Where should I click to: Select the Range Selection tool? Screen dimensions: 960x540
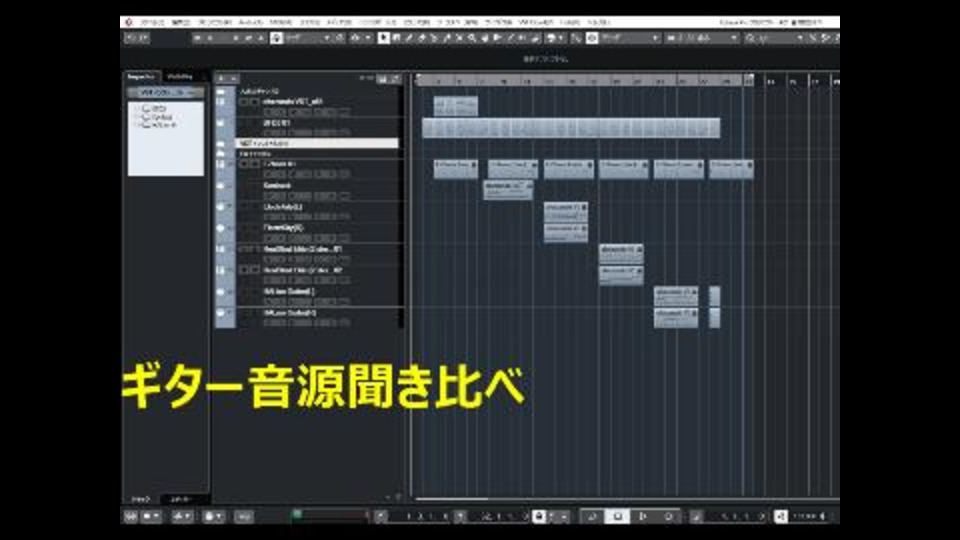click(x=397, y=38)
